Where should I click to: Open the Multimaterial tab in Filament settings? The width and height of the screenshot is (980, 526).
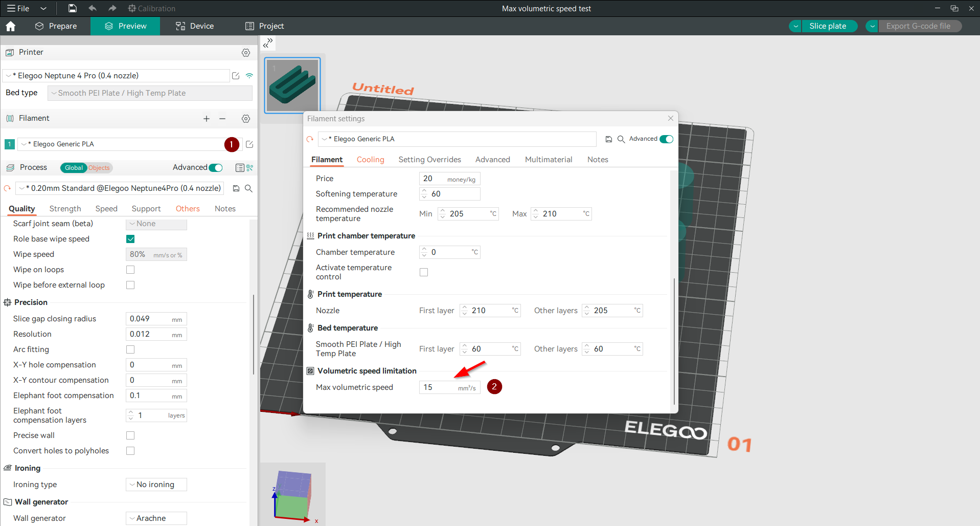pyautogui.click(x=549, y=160)
